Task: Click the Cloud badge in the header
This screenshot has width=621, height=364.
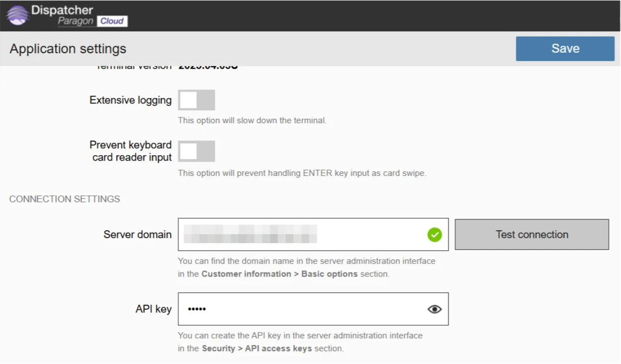Action: [112, 21]
